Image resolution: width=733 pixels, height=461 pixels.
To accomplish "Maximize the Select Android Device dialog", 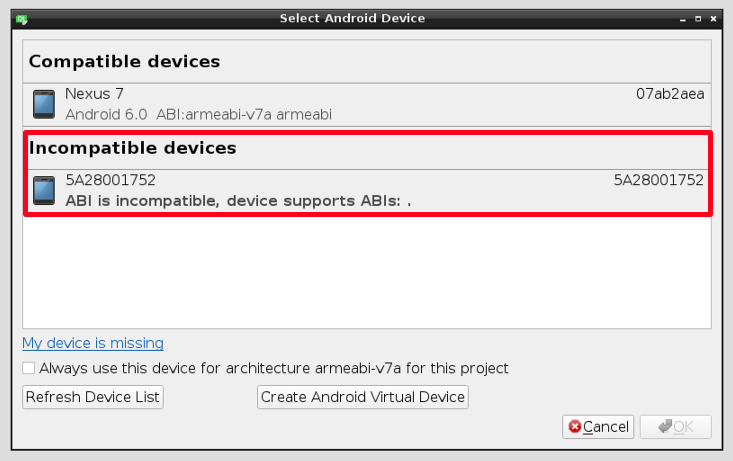I will click(x=698, y=19).
